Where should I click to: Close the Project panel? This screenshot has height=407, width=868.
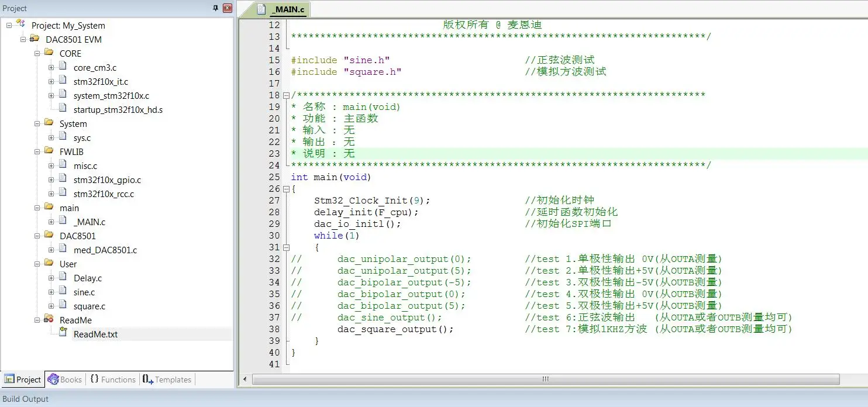pos(228,8)
